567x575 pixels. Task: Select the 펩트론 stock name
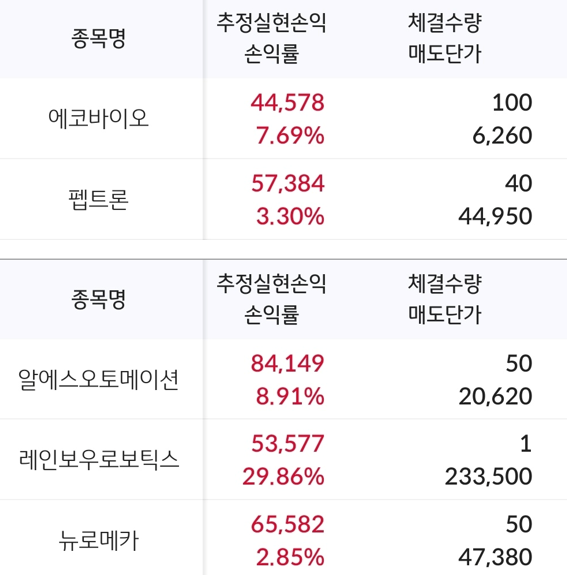pos(98,199)
